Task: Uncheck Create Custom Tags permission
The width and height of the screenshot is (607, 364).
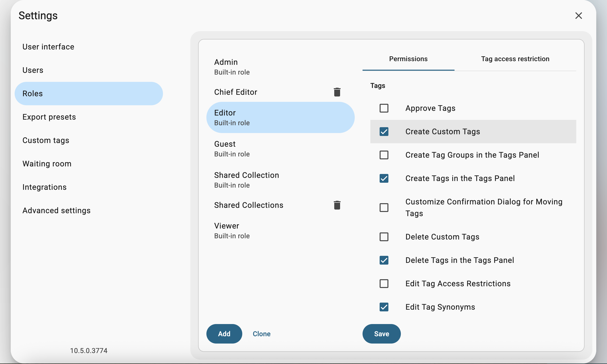Action: click(x=384, y=132)
